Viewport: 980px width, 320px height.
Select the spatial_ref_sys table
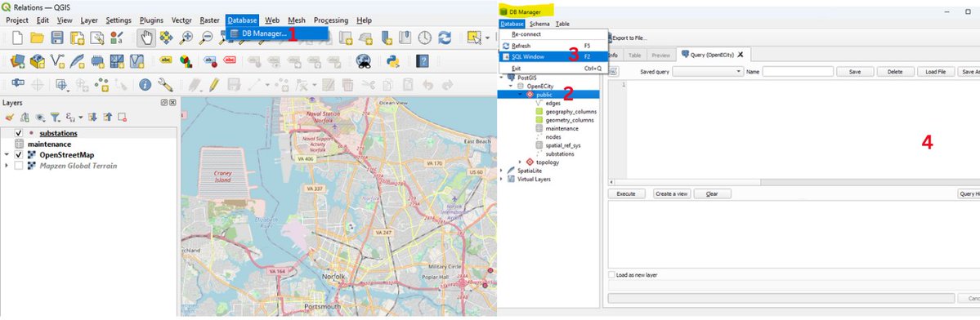(x=563, y=145)
